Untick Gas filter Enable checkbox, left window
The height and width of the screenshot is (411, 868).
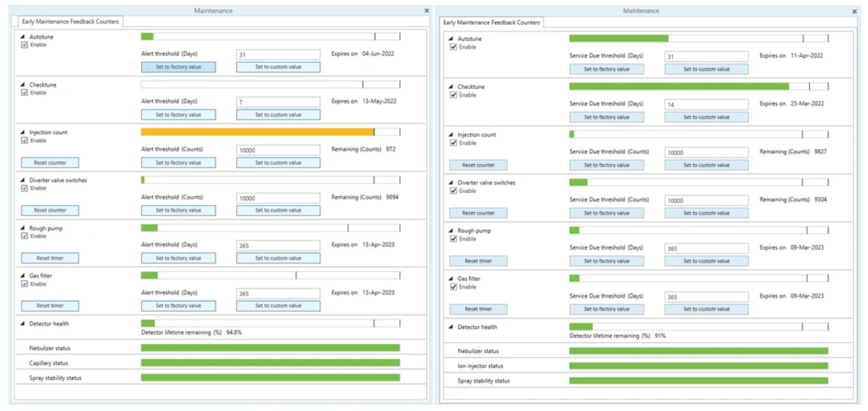point(25,284)
